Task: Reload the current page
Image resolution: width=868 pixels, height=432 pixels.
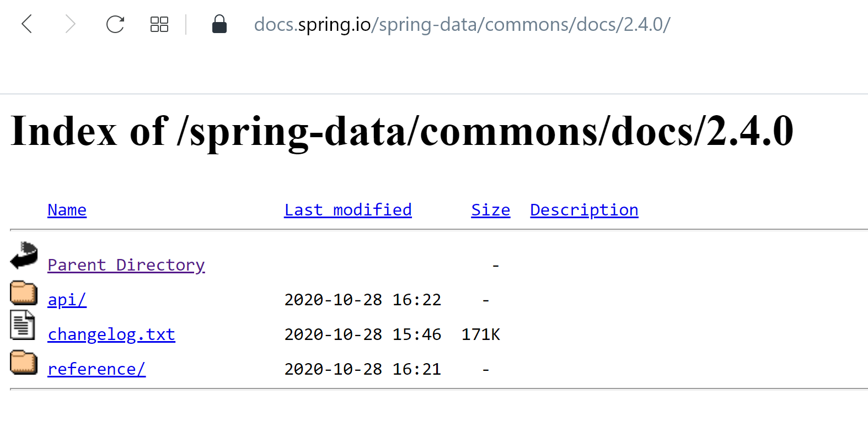Action: (115, 24)
